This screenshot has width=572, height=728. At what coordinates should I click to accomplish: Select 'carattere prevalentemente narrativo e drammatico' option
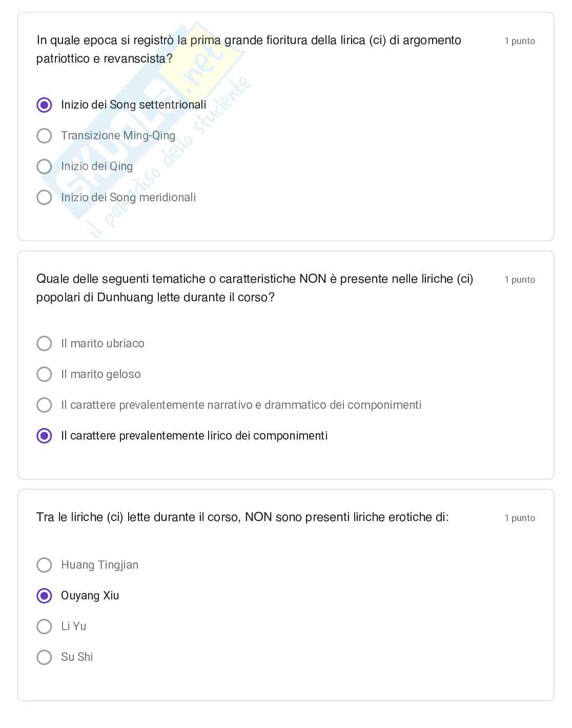pyautogui.click(x=45, y=405)
